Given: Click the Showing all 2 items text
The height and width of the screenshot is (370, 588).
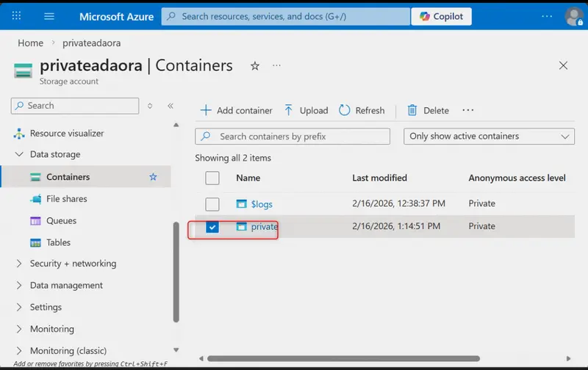Looking at the screenshot, I should [x=233, y=158].
